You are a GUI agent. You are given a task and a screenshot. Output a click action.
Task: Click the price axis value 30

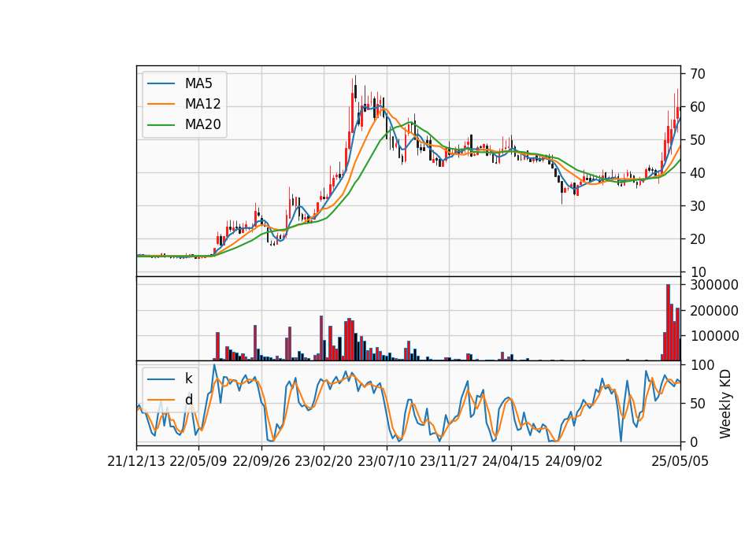(698, 206)
